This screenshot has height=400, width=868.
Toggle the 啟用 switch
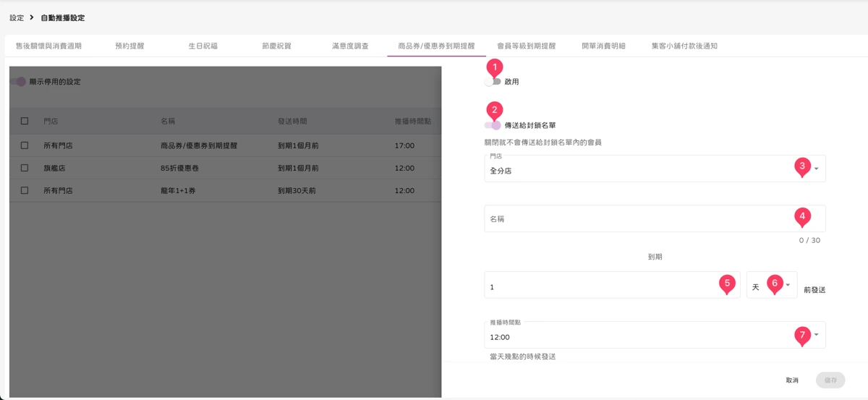tap(493, 82)
